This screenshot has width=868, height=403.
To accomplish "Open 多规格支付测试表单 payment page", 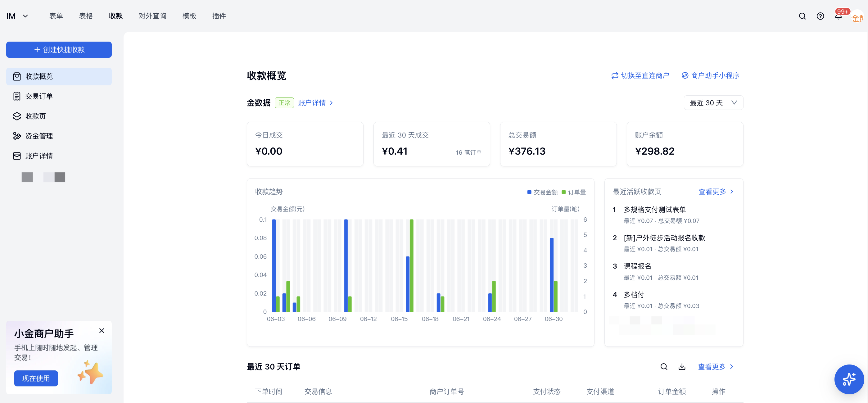I will pyautogui.click(x=655, y=210).
